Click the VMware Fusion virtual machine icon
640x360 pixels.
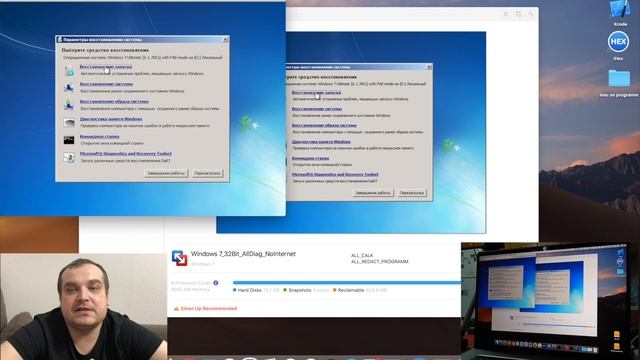pyautogui.click(x=179, y=258)
